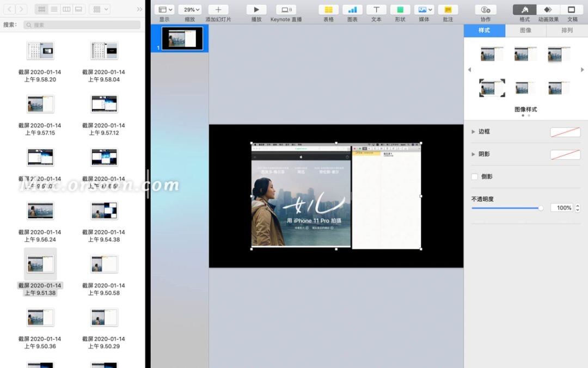Screen dimensions: 588x368
Task: Click the 协作 collaborate icon
Action: coord(486,9)
